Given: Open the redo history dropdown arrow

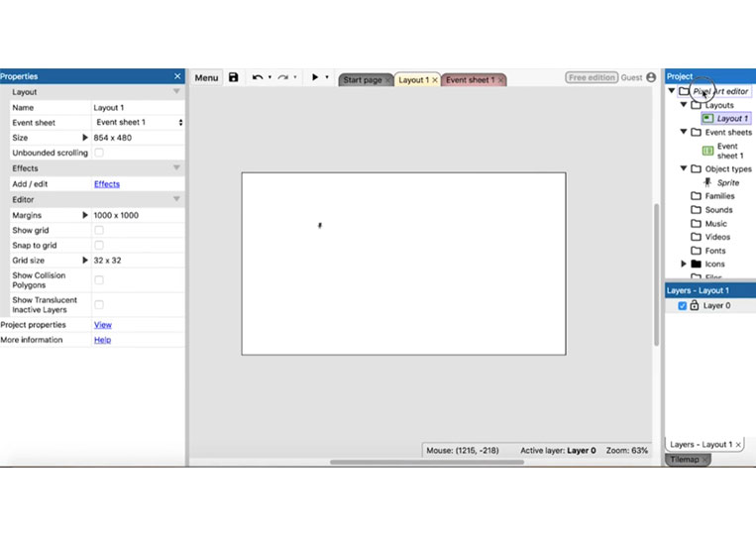Looking at the screenshot, I should click(x=295, y=77).
